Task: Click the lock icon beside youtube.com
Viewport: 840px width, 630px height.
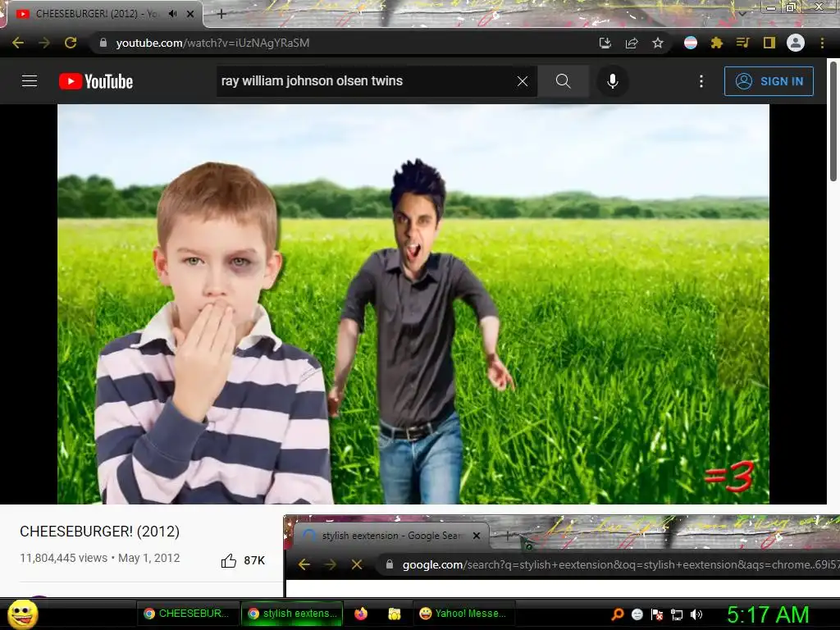Action: tap(103, 43)
